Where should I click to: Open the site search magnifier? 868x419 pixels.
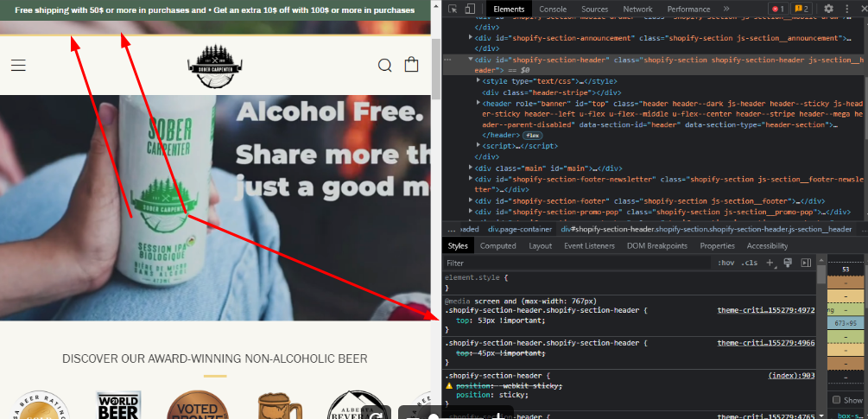pyautogui.click(x=384, y=66)
